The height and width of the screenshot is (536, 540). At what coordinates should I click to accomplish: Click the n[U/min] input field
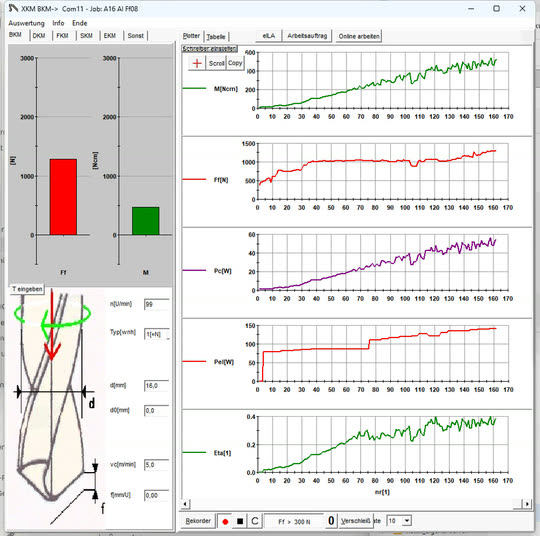tap(157, 304)
